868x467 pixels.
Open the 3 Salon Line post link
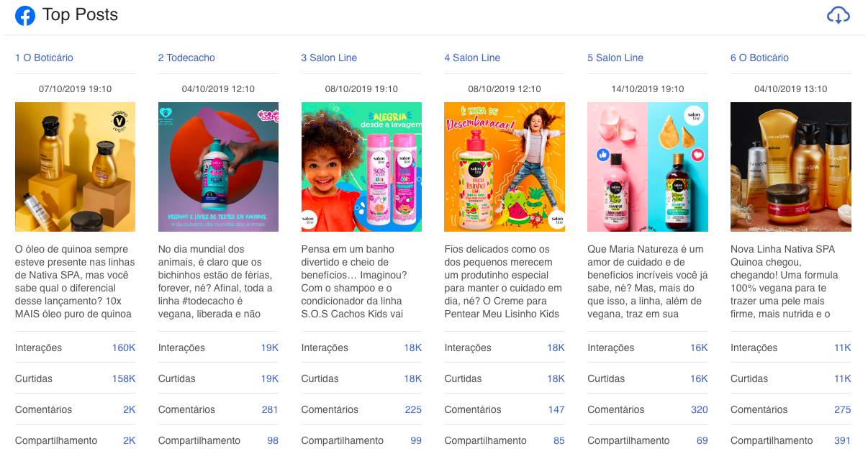coord(329,58)
